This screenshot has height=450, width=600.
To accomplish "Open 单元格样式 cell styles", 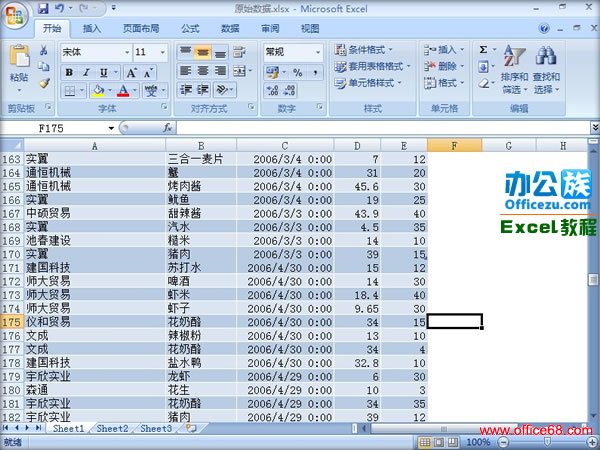I will pyautogui.click(x=368, y=83).
